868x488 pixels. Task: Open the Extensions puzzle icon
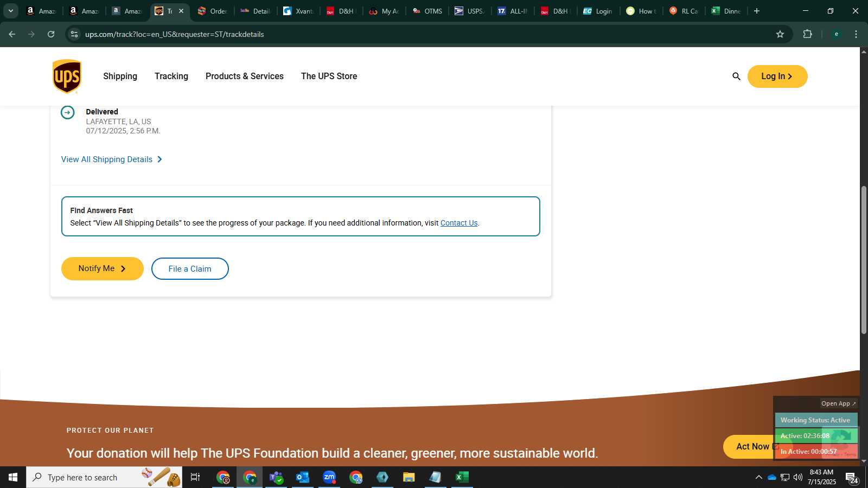[807, 34]
